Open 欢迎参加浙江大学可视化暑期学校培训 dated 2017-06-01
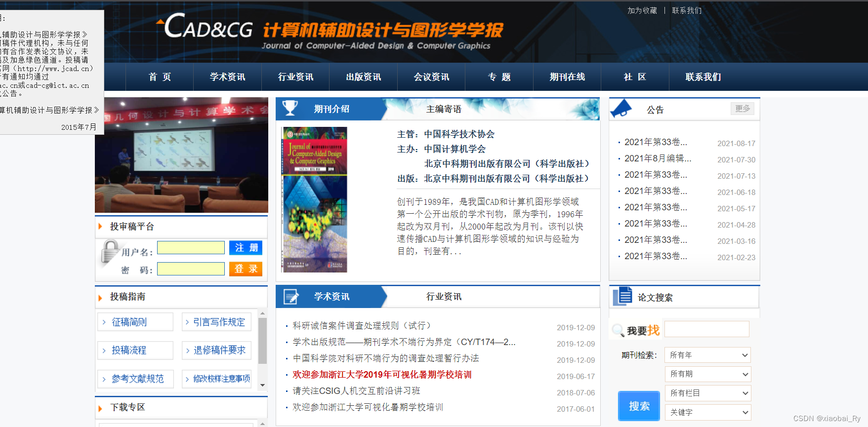This screenshot has width=868, height=427. click(368, 407)
